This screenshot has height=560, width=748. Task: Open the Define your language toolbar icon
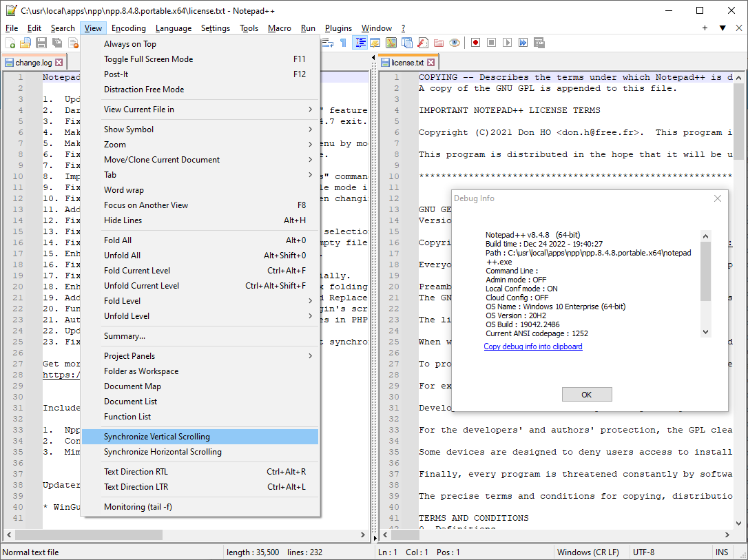tap(375, 43)
